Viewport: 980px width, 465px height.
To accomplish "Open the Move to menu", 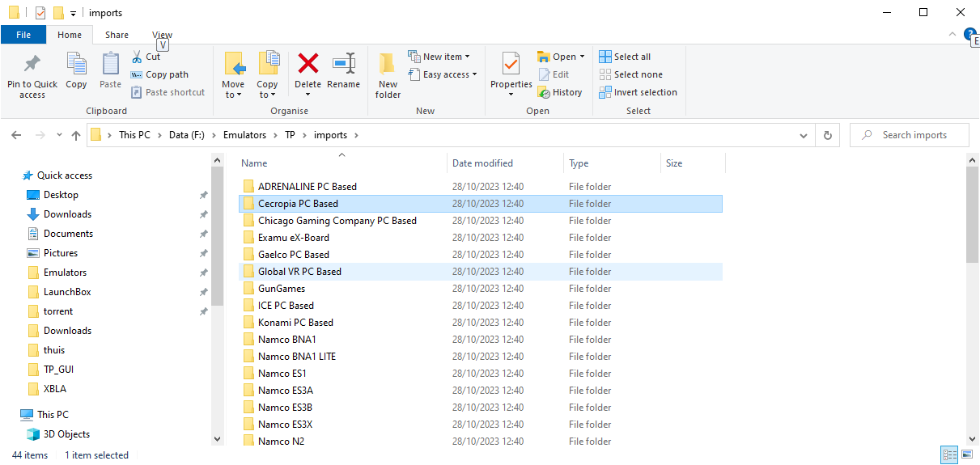I will pos(233,75).
